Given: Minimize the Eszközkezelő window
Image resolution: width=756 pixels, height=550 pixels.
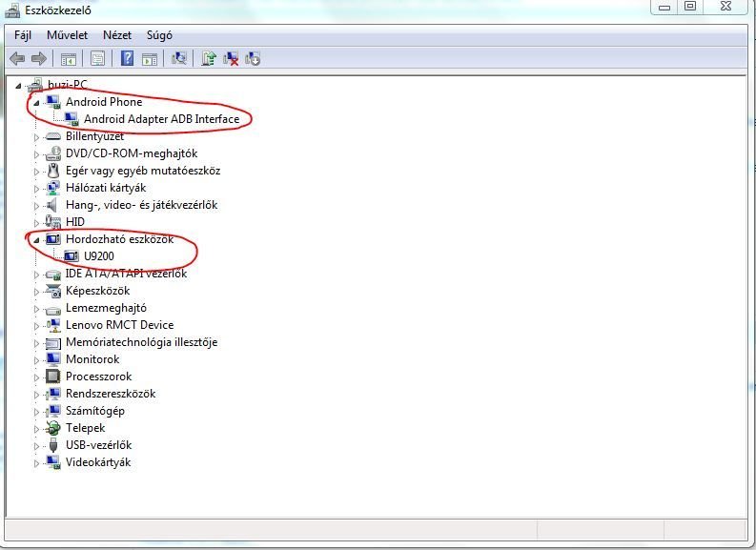Looking at the screenshot, I should 664,7.
